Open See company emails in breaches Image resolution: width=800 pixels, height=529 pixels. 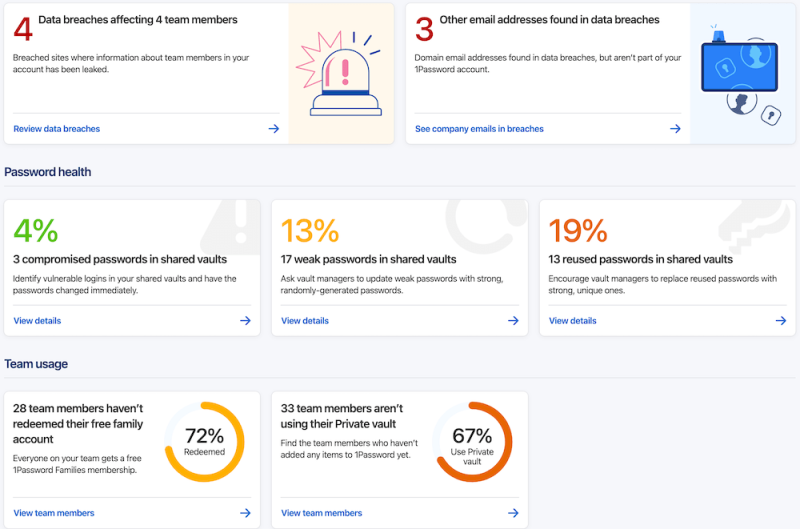pyautogui.click(x=479, y=129)
